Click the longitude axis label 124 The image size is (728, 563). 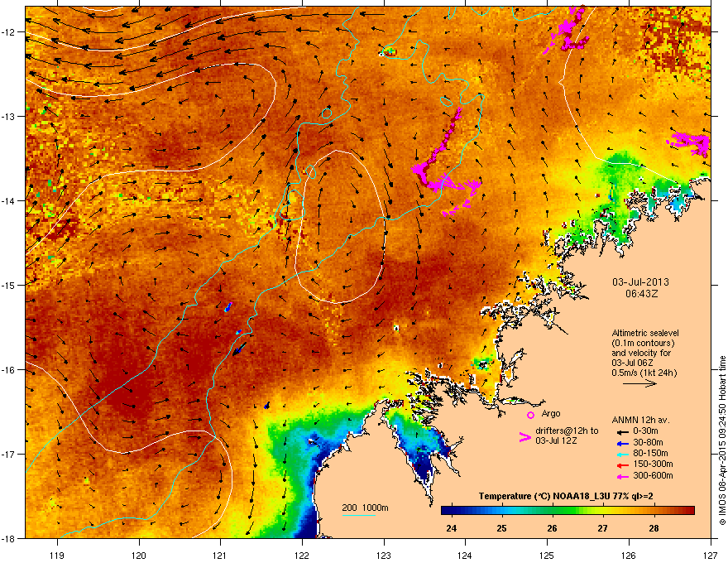click(465, 555)
